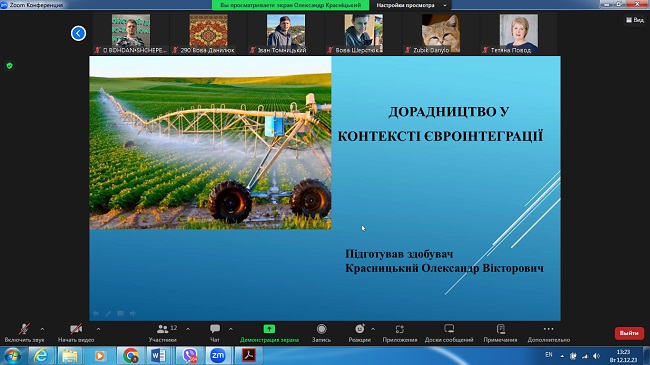This screenshot has height=365, width=650.
Task: Open the Reactions smiley icon
Action: pyautogui.click(x=359, y=329)
